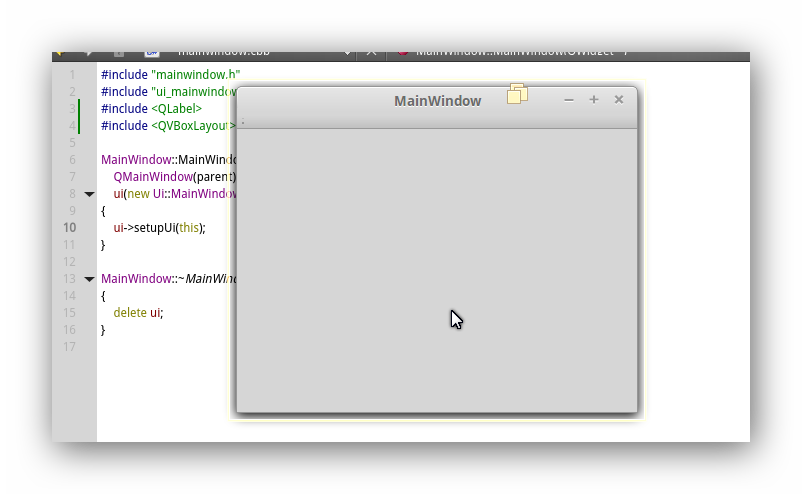Close the MainWindow dialog
Image resolution: width=802 pixels, height=494 pixels.
click(x=619, y=100)
